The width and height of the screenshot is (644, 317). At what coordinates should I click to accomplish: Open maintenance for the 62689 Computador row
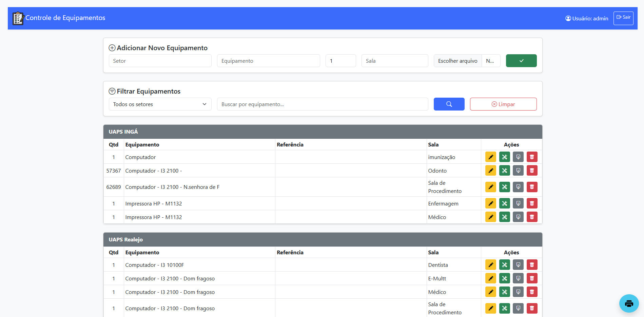(x=504, y=187)
